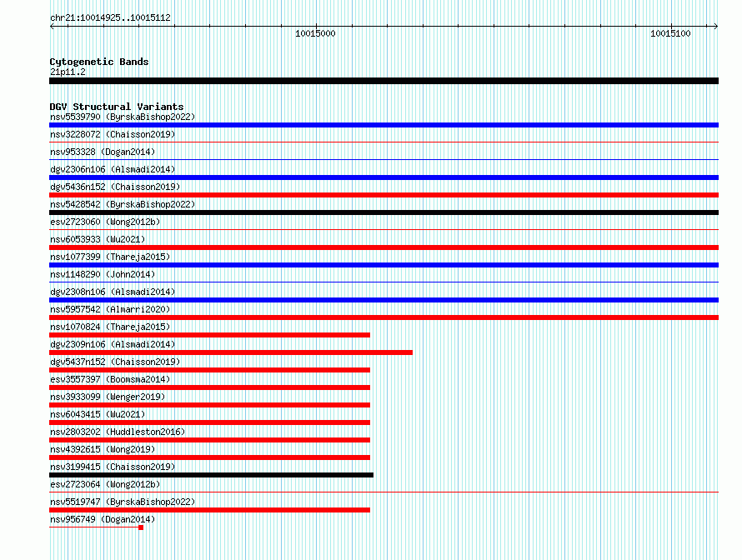Click the 21p11.2 band label
The width and height of the screenshot is (742, 560).
coord(68,72)
